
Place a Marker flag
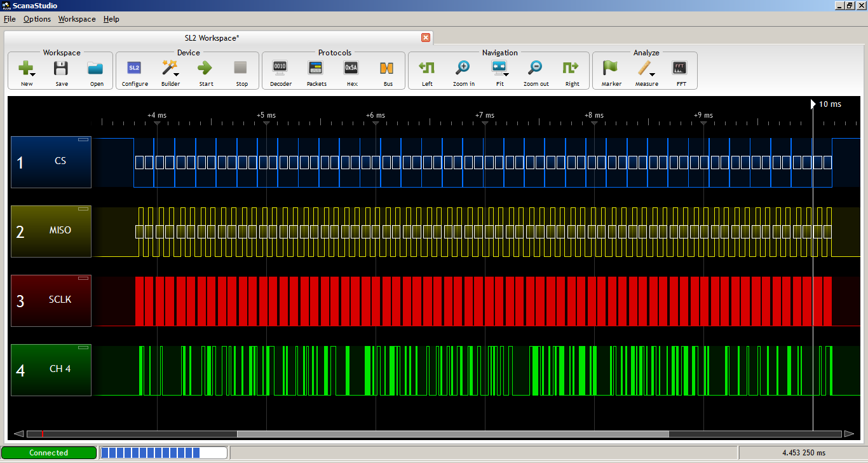pos(611,70)
